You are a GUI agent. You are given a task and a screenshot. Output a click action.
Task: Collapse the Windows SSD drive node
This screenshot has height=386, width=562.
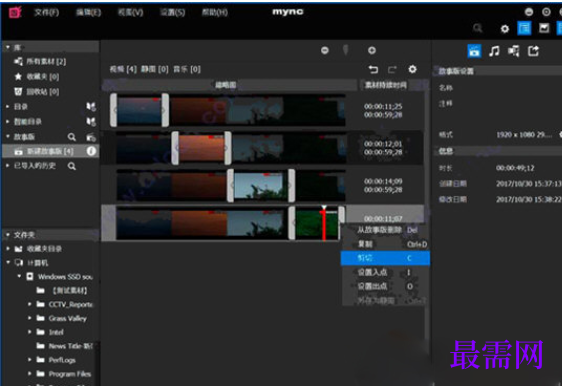[x=20, y=276]
